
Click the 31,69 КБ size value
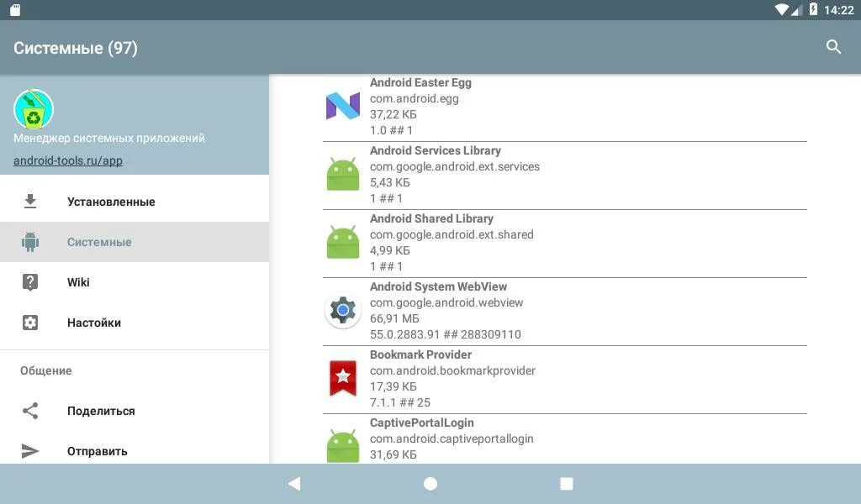tap(394, 454)
